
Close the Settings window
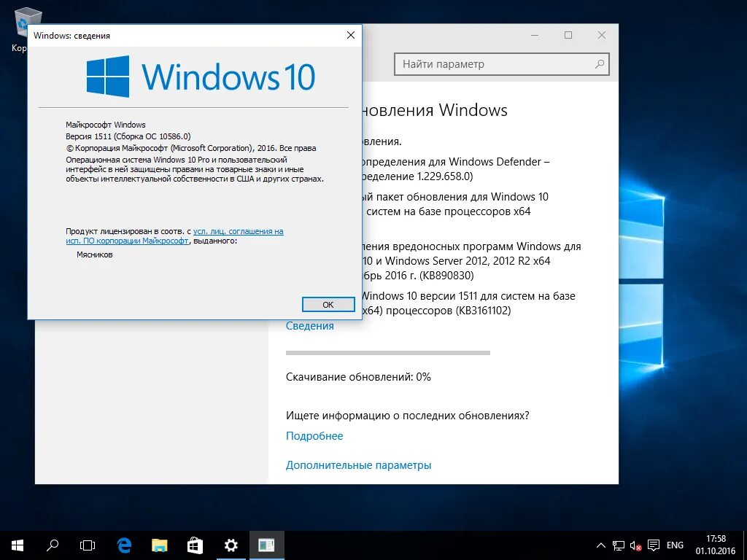click(602, 35)
